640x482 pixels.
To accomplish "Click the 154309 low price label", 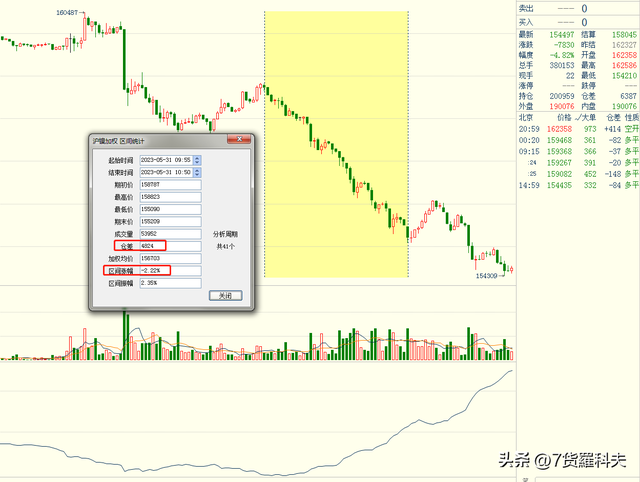I will click(486, 276).
